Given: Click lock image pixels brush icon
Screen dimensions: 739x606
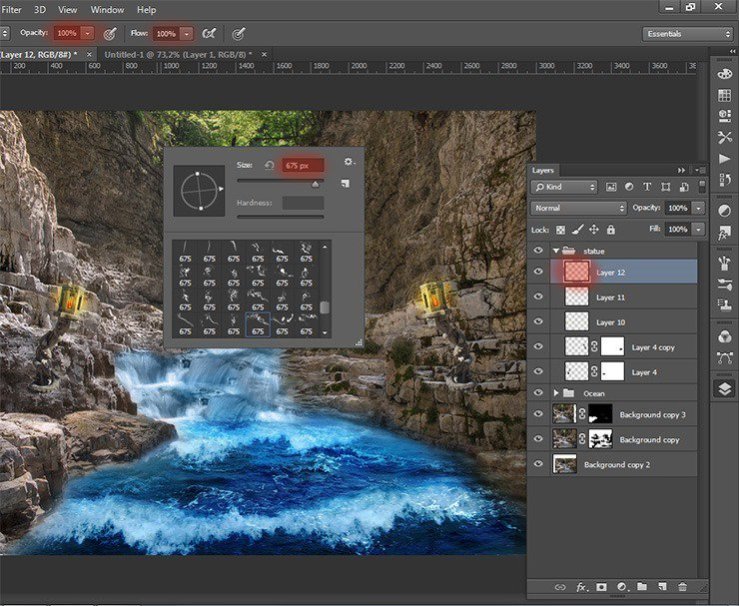Looking at the screenshot, I should pos(577,230).
